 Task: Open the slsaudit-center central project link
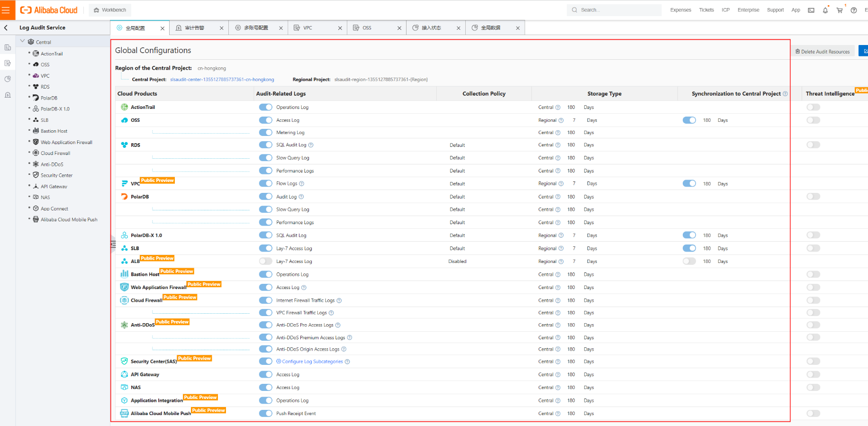pyautogui.click(x=222, y=79)
